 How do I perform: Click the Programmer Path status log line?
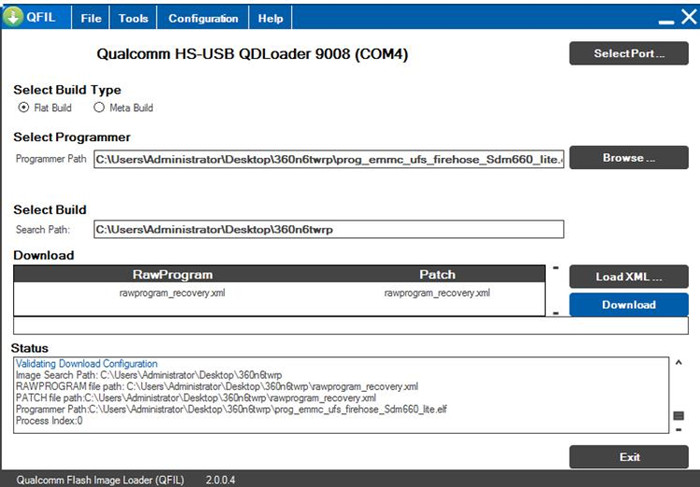tap(231, 409)
